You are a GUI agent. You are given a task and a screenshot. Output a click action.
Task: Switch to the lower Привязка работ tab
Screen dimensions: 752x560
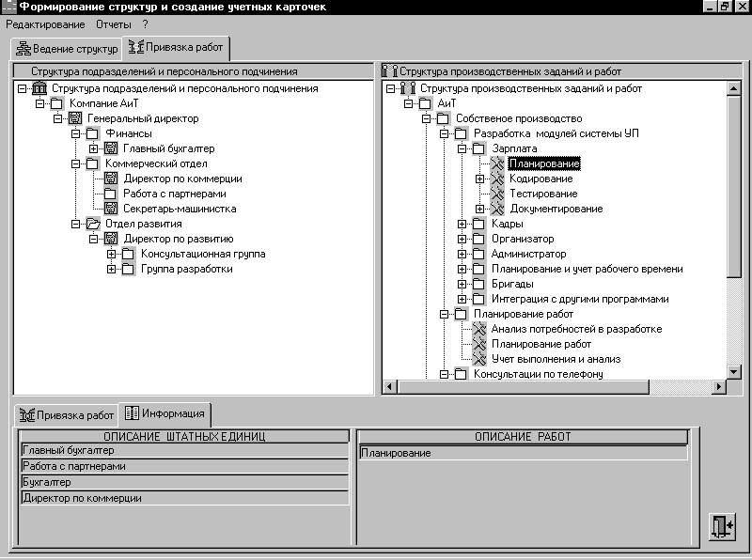pyautogui.click(x=67, y=415)
